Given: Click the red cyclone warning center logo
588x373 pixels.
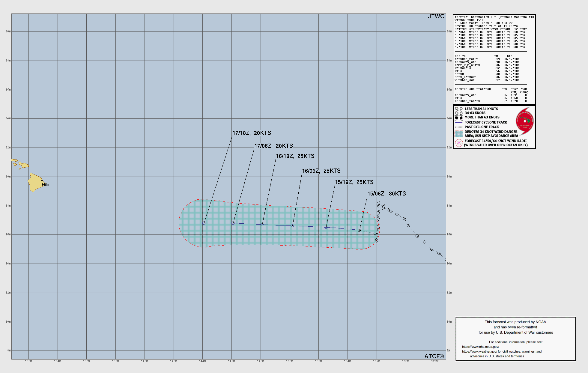Looking at the screenshot, I should coord(525,121).
